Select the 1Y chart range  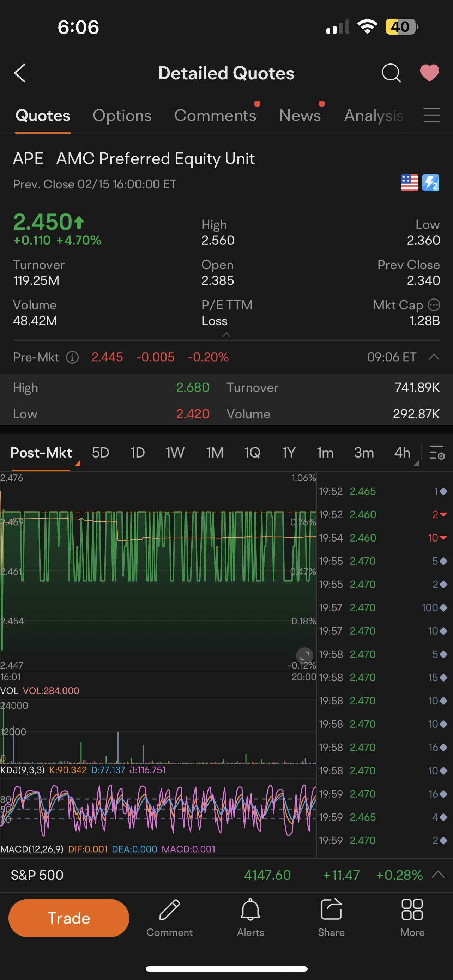289,453
